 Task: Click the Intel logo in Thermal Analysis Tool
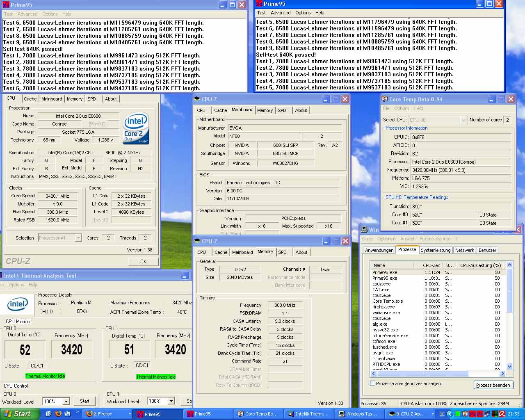coord(17,304)
